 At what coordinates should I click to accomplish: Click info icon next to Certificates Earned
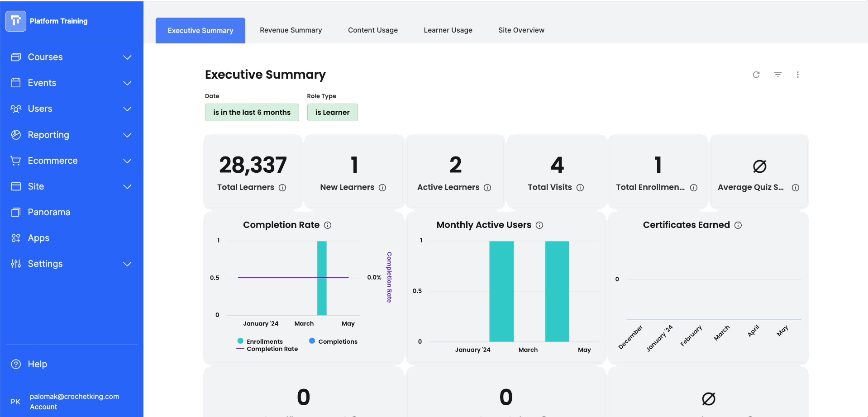click(x=738, y=225)
